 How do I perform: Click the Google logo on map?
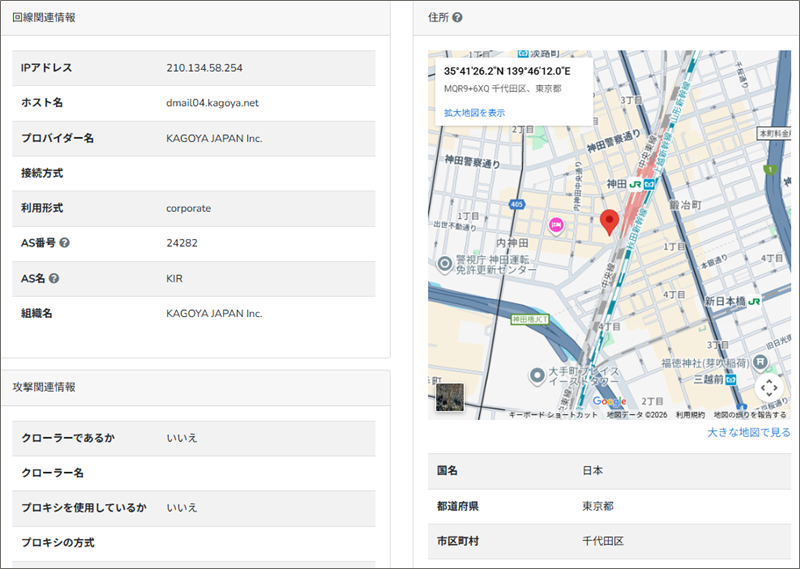pos(609,402)
